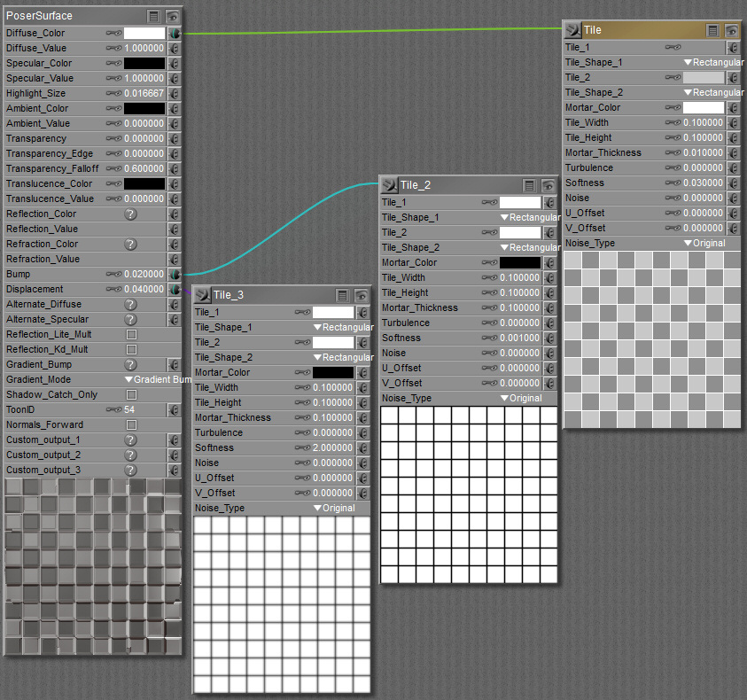The width and height of the screenshot is (747, 700).
Task: Click the PoserSurface material preview thumbnail
Action: coord(93,567)
